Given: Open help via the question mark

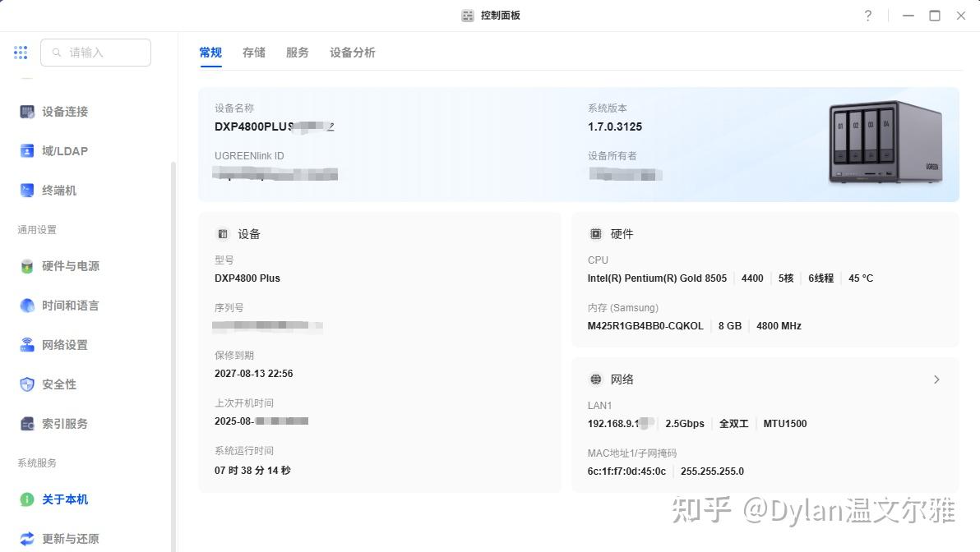Looking at the screenshot, I should [x=868, y=16].
